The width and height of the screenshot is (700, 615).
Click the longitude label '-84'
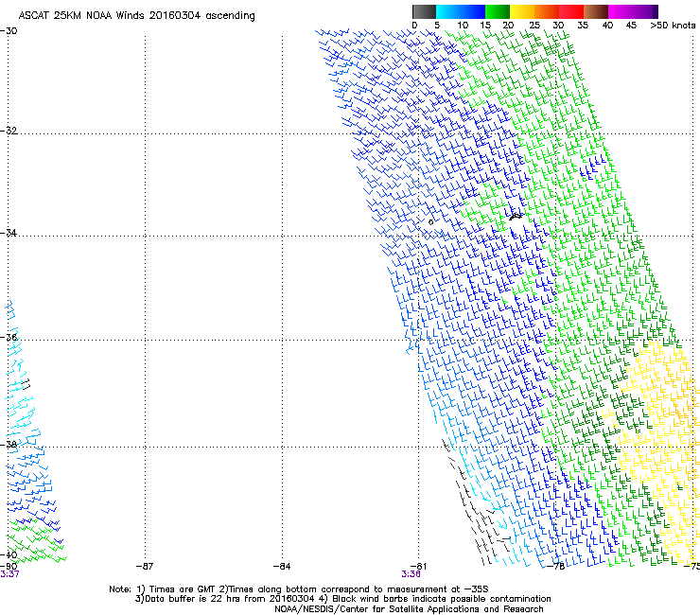click(x=282, y=567)
